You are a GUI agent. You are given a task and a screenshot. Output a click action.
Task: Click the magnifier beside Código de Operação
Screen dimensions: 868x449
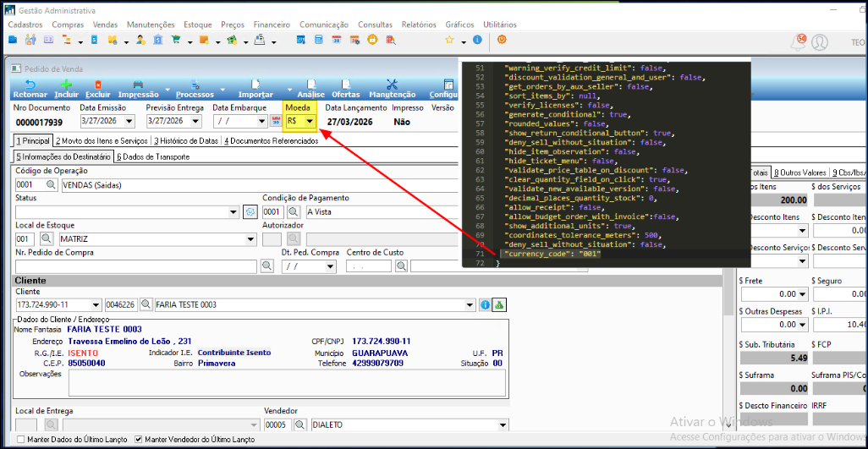coord(51,184)
